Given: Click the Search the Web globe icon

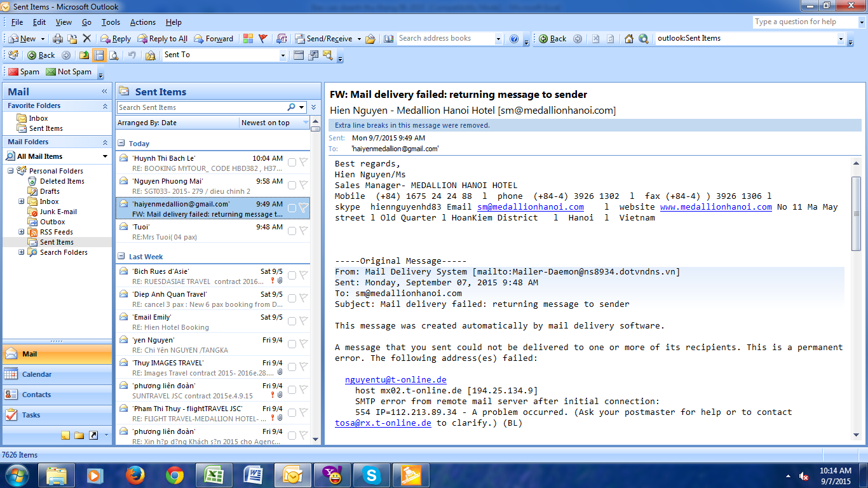Looking at the screenshot, I should coord(644,39).
